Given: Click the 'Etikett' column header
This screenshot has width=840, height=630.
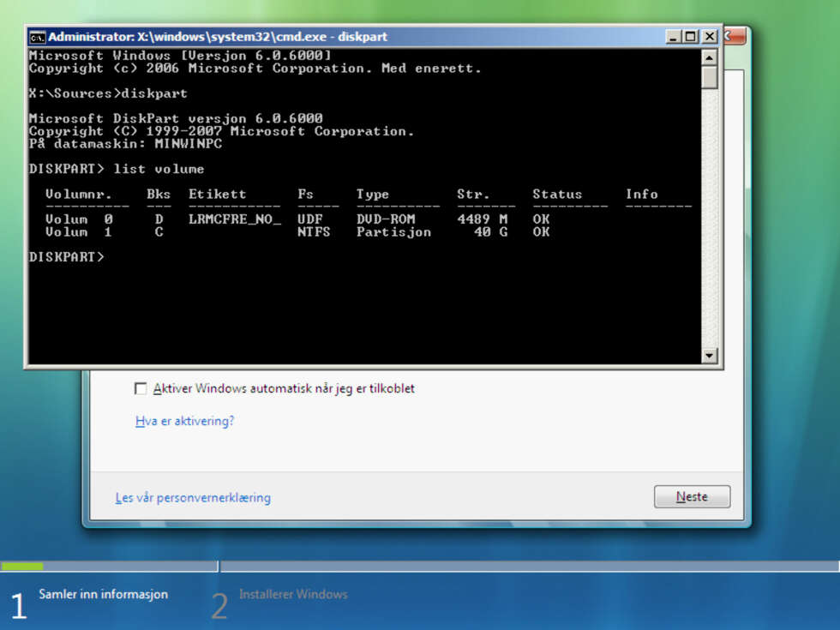Looking at the screenshot, I should click(x=217, y=194).
